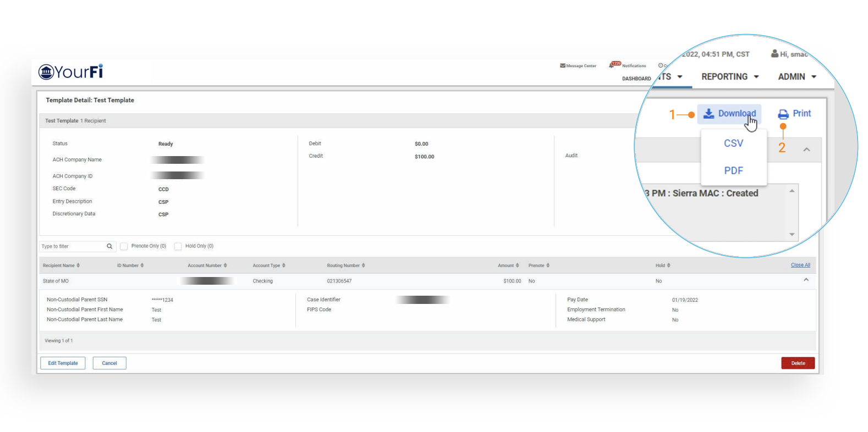Sort by Amount column arrows
The image size is (868, 432).
click(517, 265)
